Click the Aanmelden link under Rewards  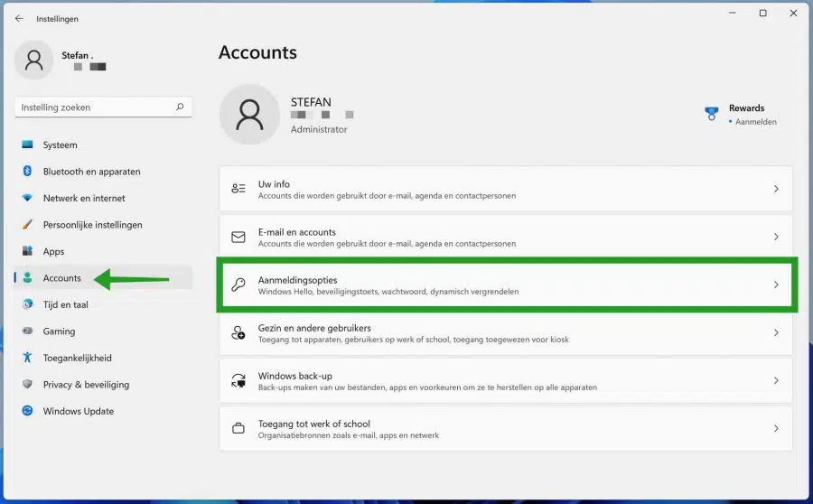click(x=755, y=121)
